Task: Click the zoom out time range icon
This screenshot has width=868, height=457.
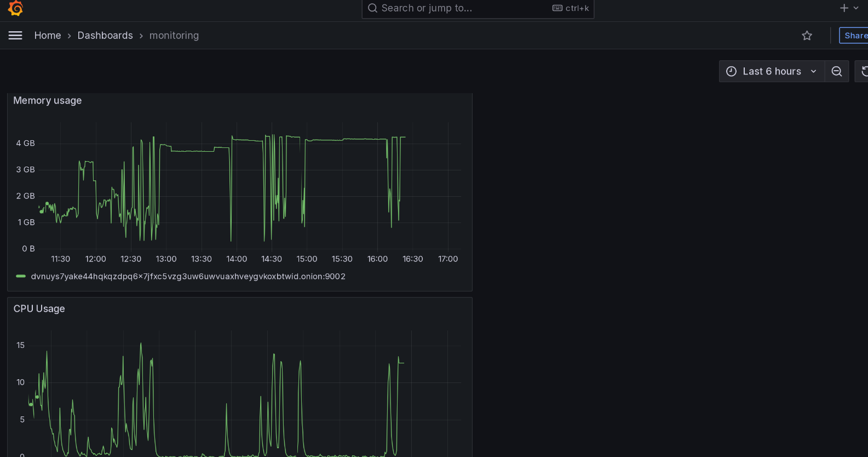Action: pos(836,71)
